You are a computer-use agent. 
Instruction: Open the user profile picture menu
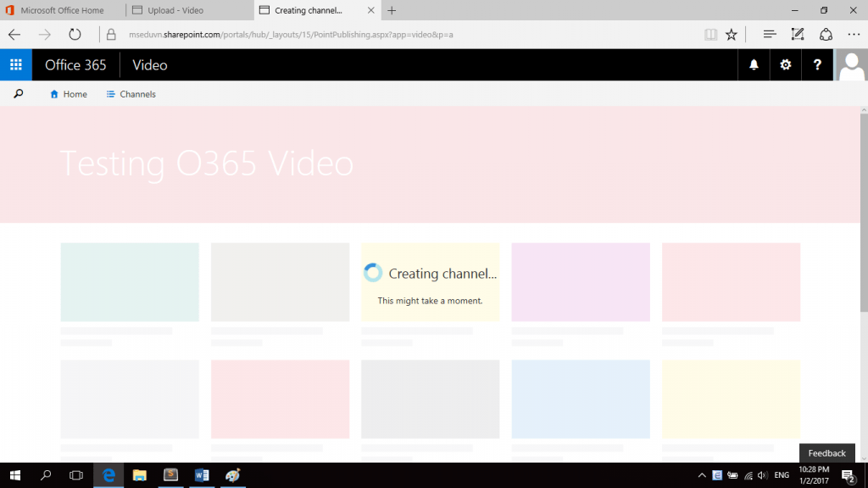(x=851, y=64)
